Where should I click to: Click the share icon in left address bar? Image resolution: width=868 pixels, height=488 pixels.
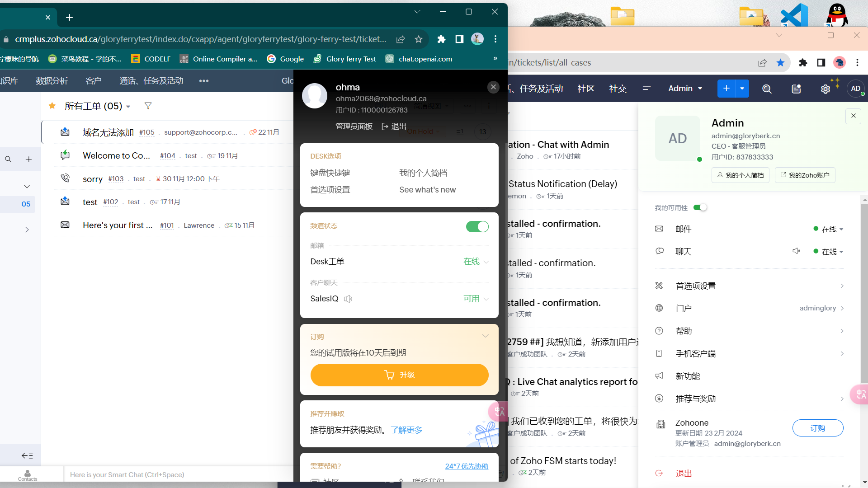point(401,39)
